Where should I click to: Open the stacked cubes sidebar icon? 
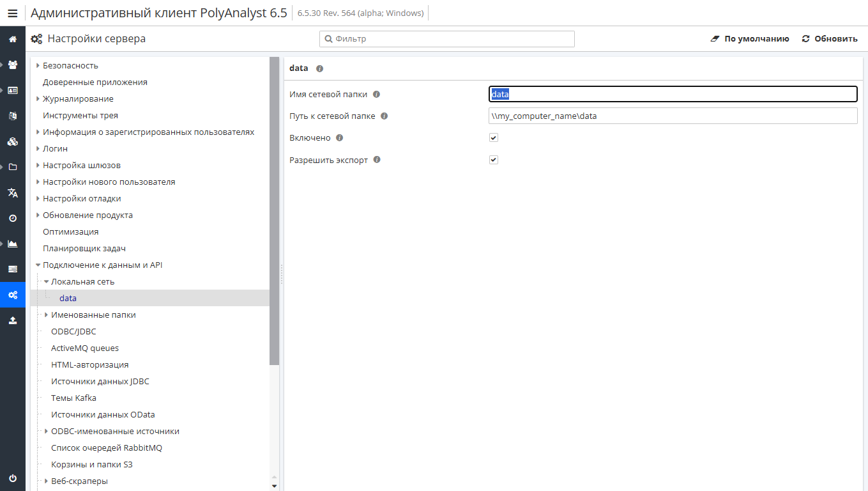point(13,141)
